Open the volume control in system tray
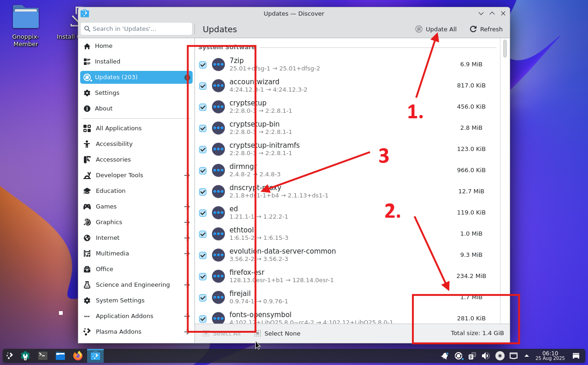Viewport: 588px width, 365px height. (485, 356)
